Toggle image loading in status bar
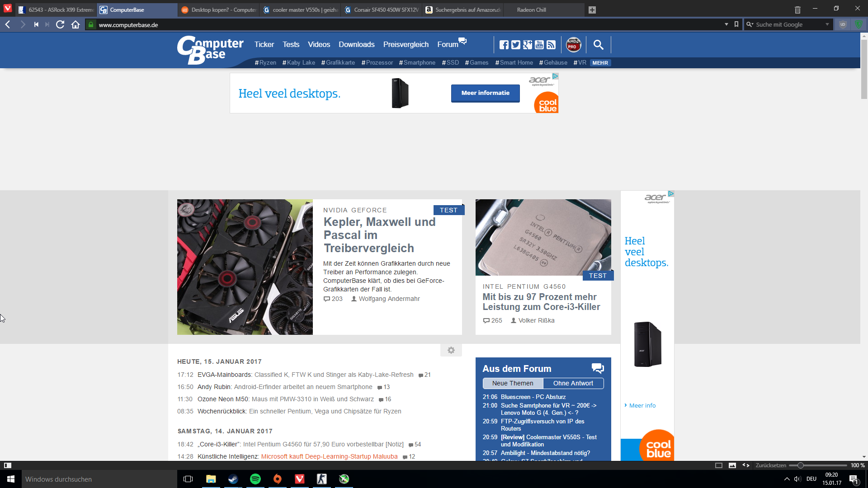Viewport: 868px width, 488px height. pyautogui.click(x=732, y=465)
